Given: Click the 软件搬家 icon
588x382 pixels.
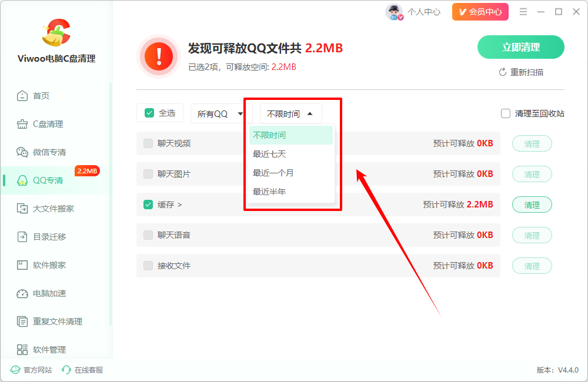Looking at the screenshot, I should point(22,265).
